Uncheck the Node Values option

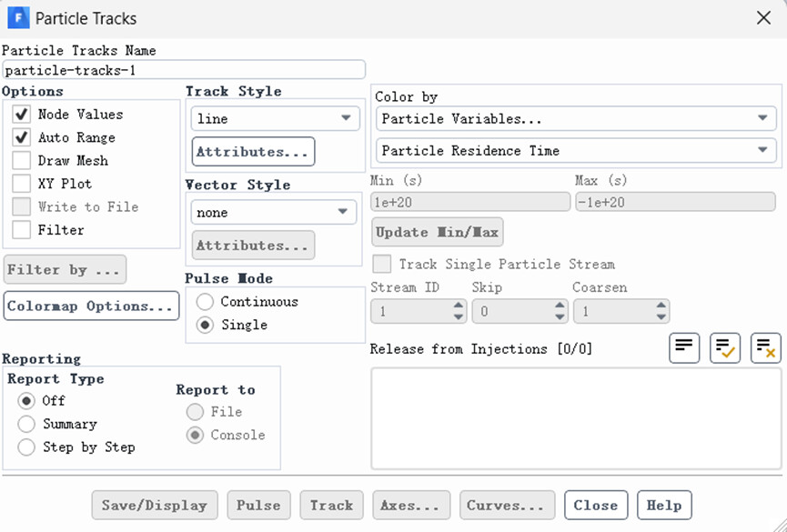[22, 115]
